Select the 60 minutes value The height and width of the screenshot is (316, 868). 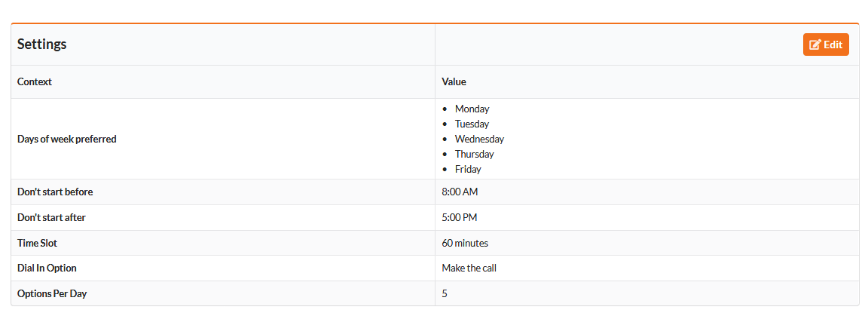coord(465,243)
